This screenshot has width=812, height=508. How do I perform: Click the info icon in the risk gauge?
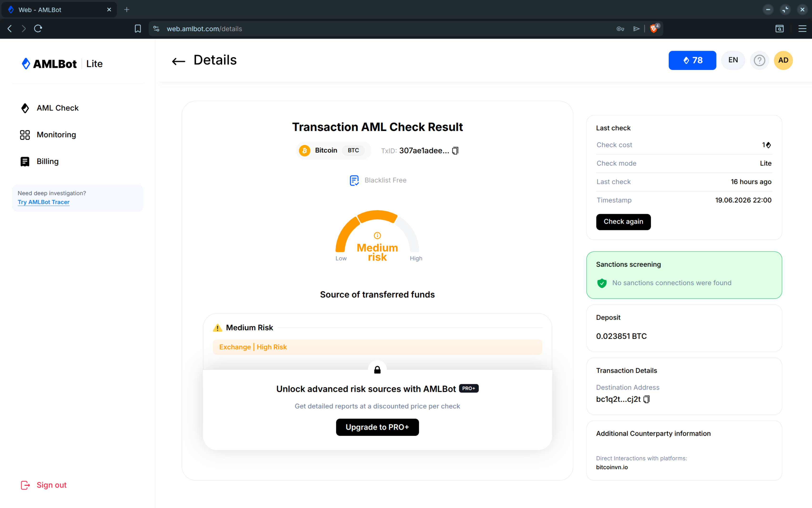coord(377,236)
